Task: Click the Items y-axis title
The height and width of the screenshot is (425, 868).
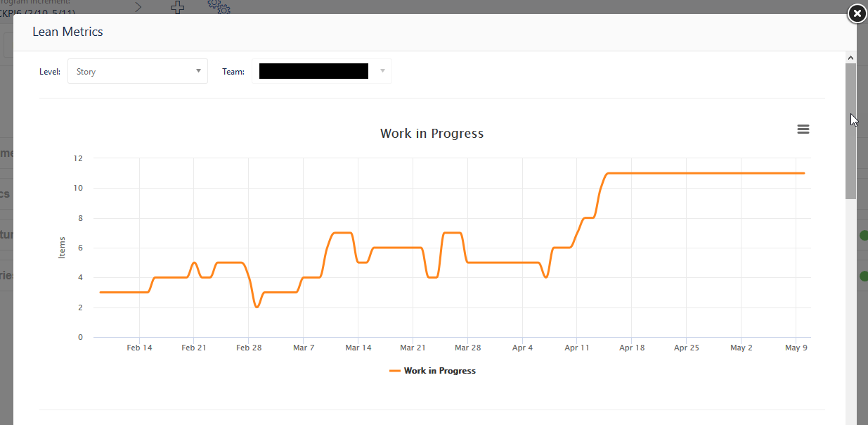Action: pos(62,247)
